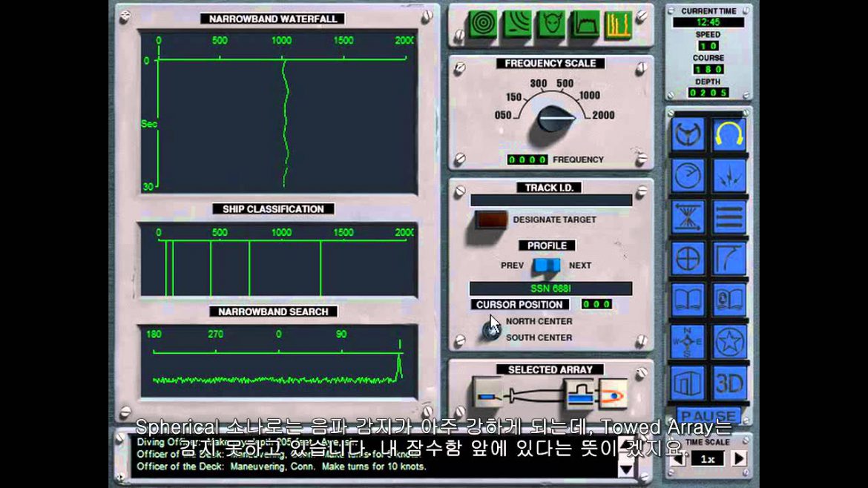Increase time scale with right arrow
Screen dimensions: 868x488
[x=739, y=459]
